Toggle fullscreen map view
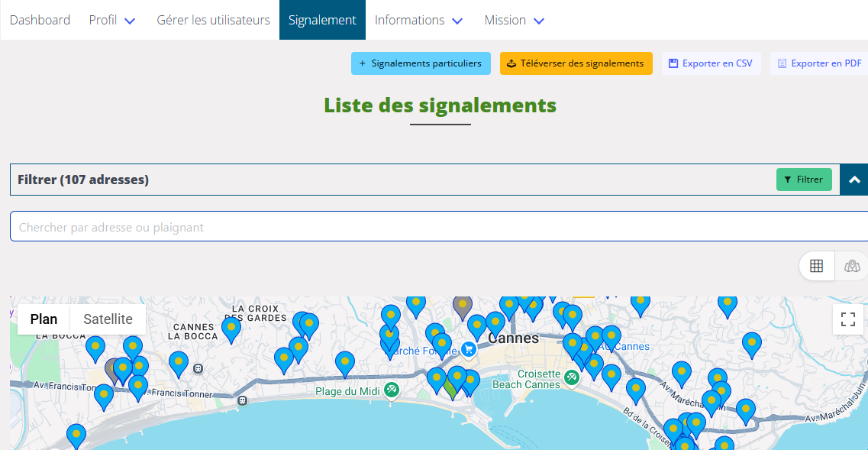 click(x=847, y=319)
